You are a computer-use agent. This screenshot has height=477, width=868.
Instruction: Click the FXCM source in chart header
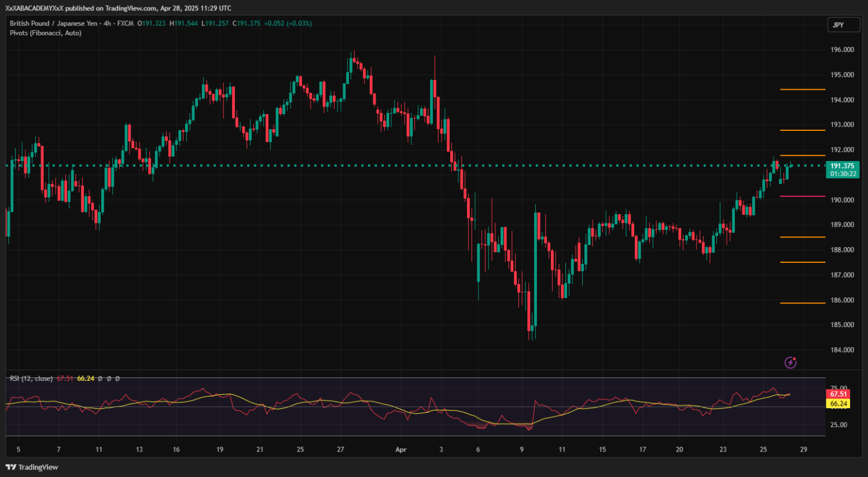click(126, 24)
